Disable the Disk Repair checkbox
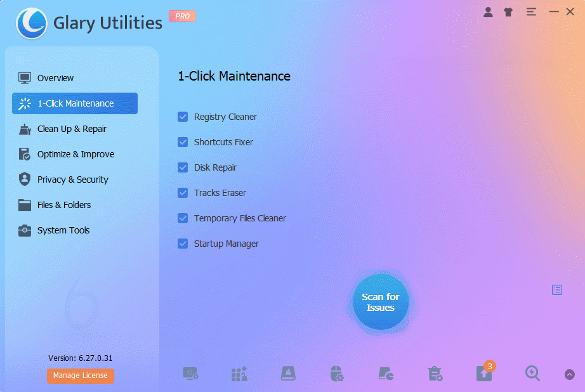The height and width of the screenshot is (392, 585). 183,167
